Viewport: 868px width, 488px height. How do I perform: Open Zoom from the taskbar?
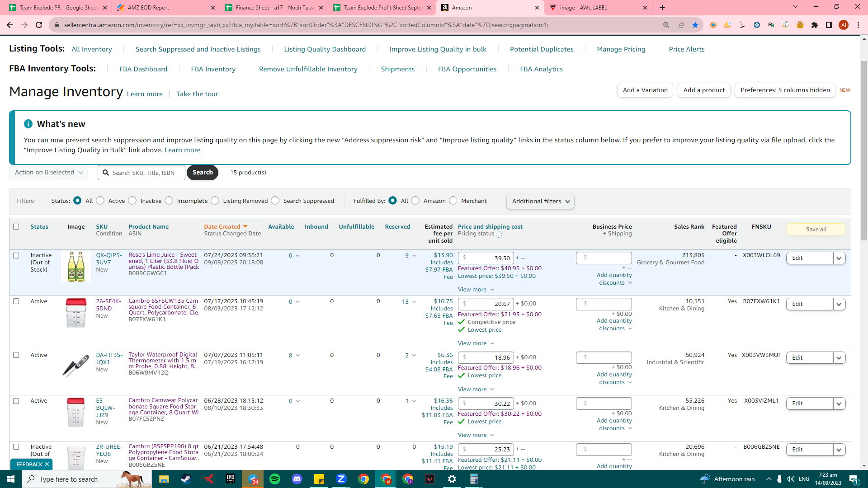[341, 479]
